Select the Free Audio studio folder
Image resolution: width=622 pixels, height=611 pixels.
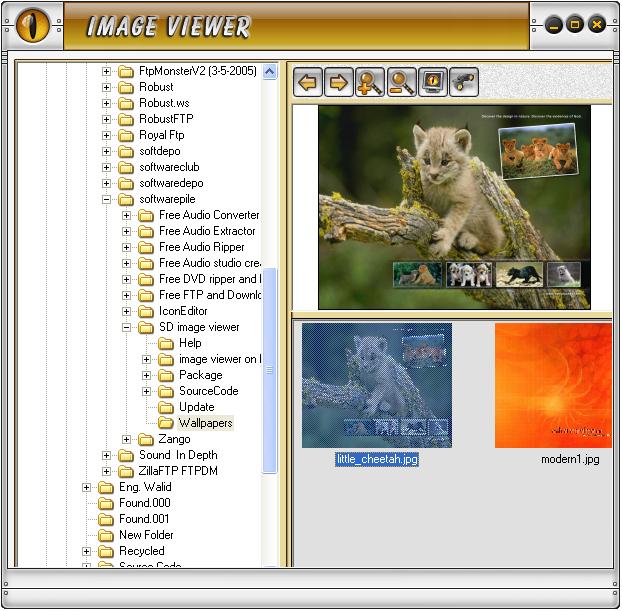209,263
